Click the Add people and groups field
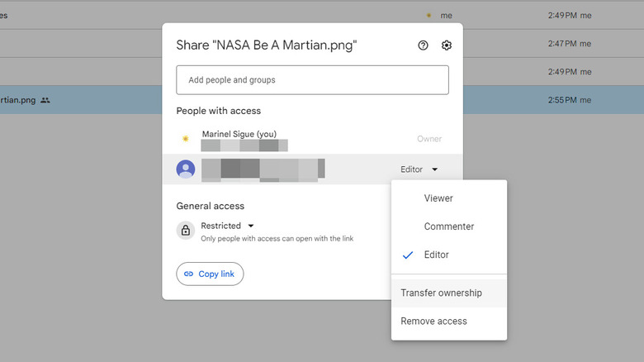This screenshot has height=362, width=644. point(312,80)
